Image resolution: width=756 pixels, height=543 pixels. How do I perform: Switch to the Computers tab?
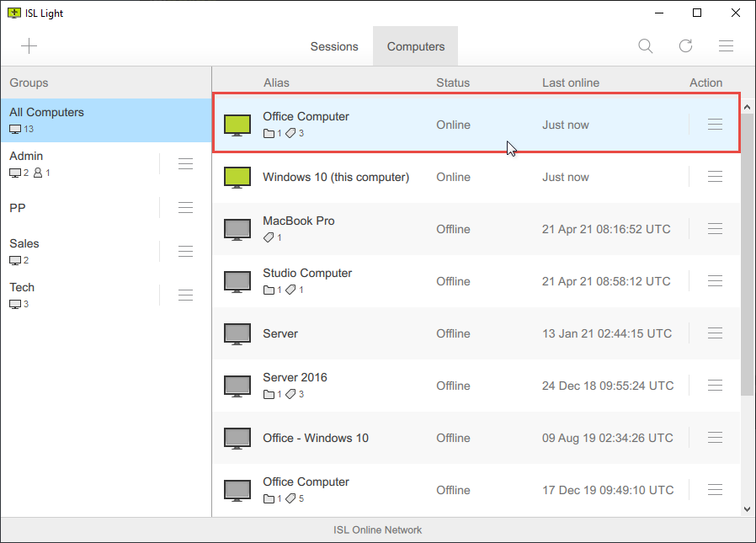pyautogui.click(x=415, y=46)
